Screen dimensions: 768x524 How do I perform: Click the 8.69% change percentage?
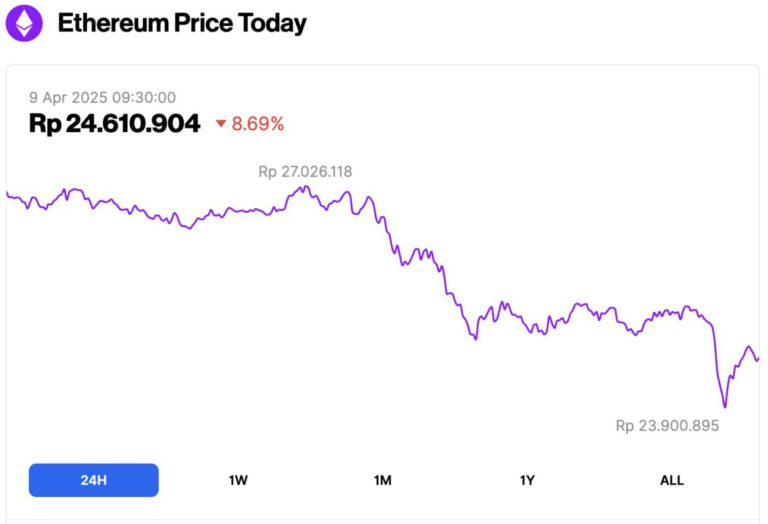click(x=258, y=124)
